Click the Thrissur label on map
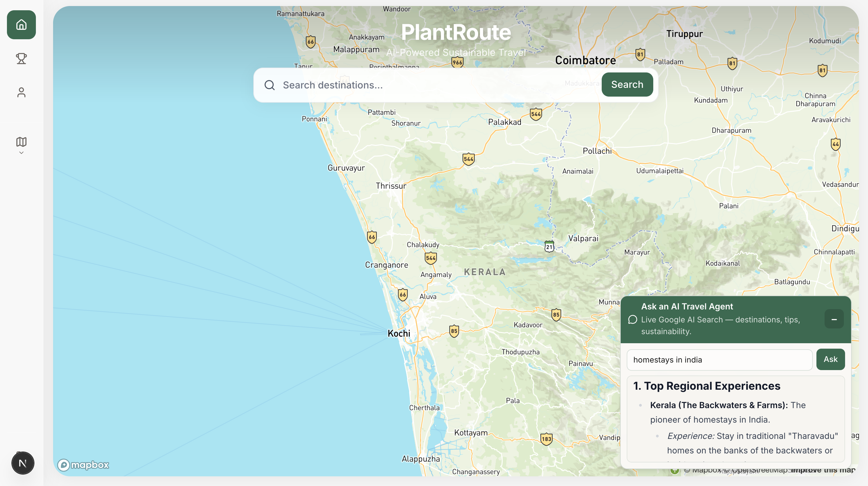Image resolution: width=868 pixels, height=486 pixels. 391,186
